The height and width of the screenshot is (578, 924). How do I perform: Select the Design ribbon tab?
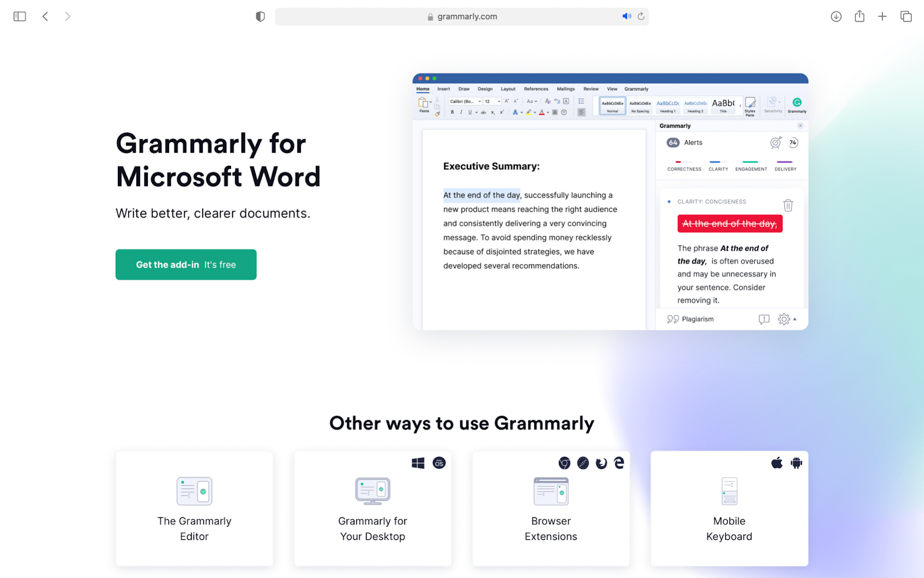485,89
